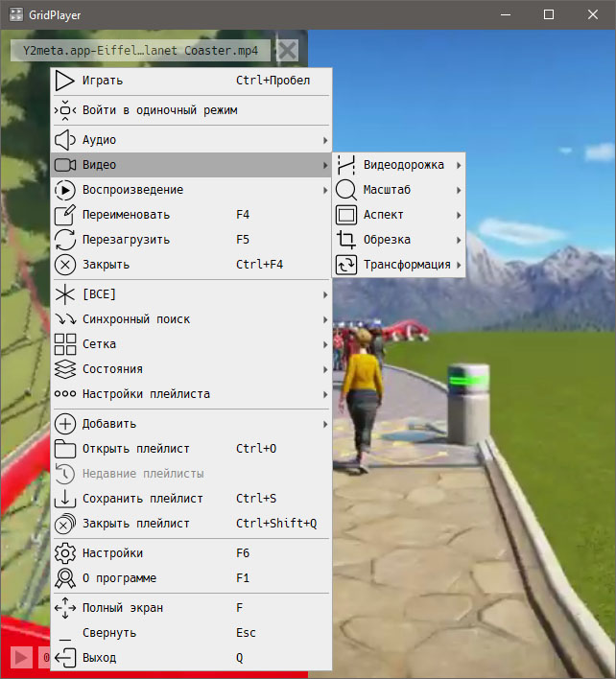This screenshot has height=679, width=616.
Task: Choose Играть from the context menu
Action: tap(191, 81)
